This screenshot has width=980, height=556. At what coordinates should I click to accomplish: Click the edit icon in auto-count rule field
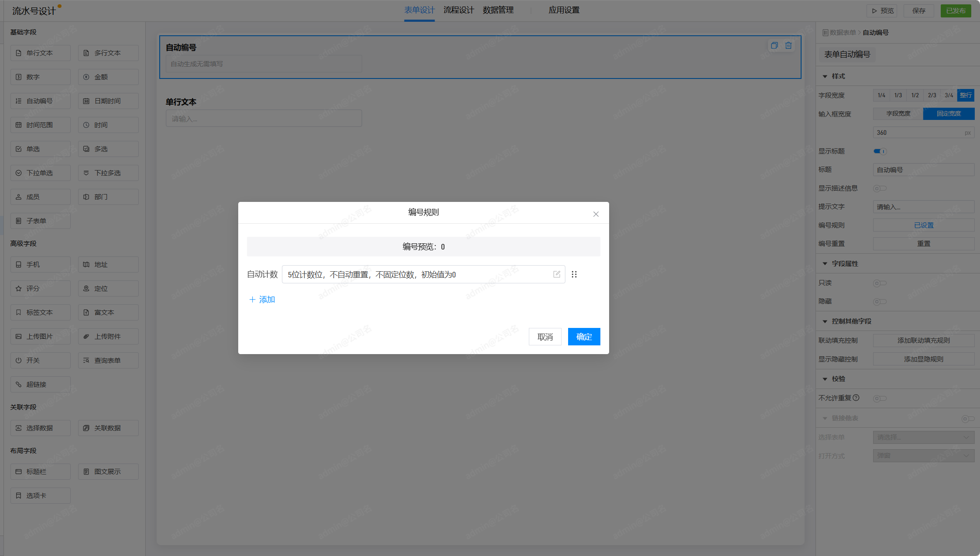pyautogui.click(x=556, y=274)
